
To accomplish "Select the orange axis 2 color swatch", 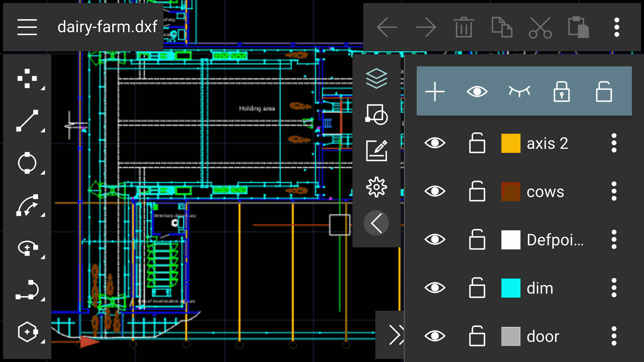I will tap(511, 143).
